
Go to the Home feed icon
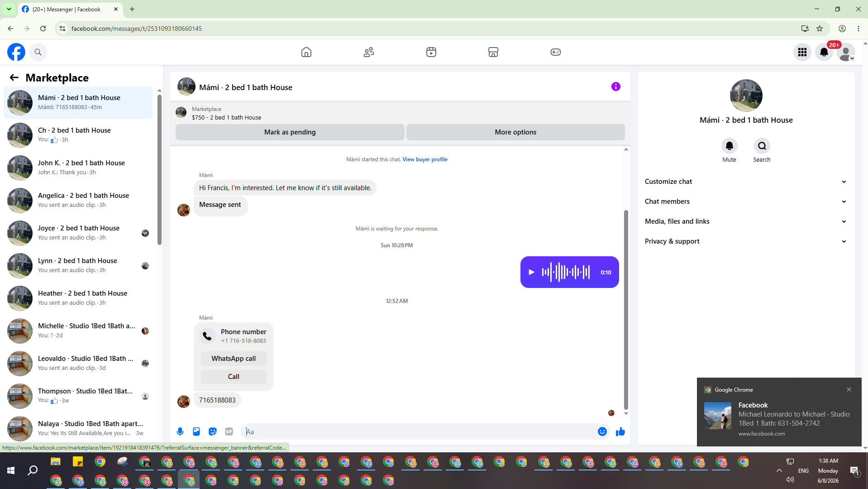click(306, 52)
